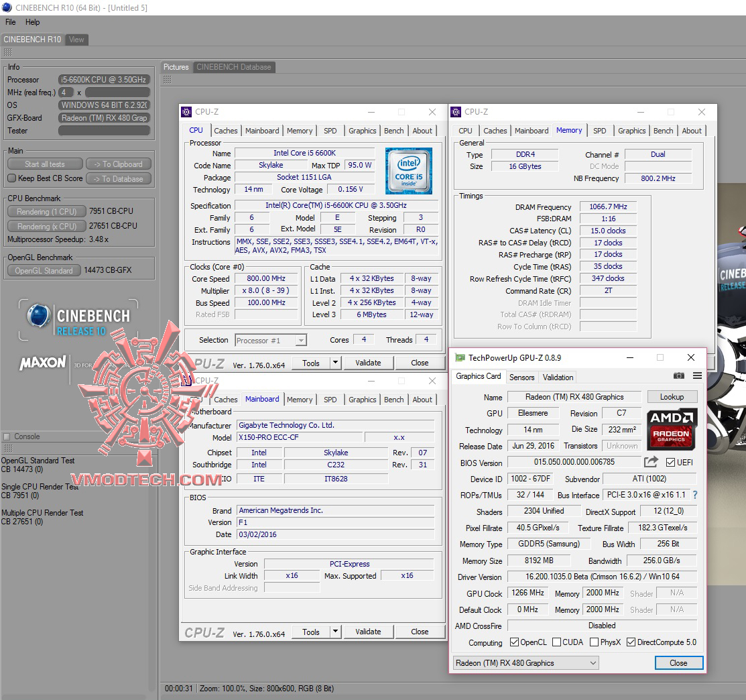The height and width of the screenshot is (700, 746).
Task: Click Close in the Mainboard CPU-Z window
Action: 420,632
